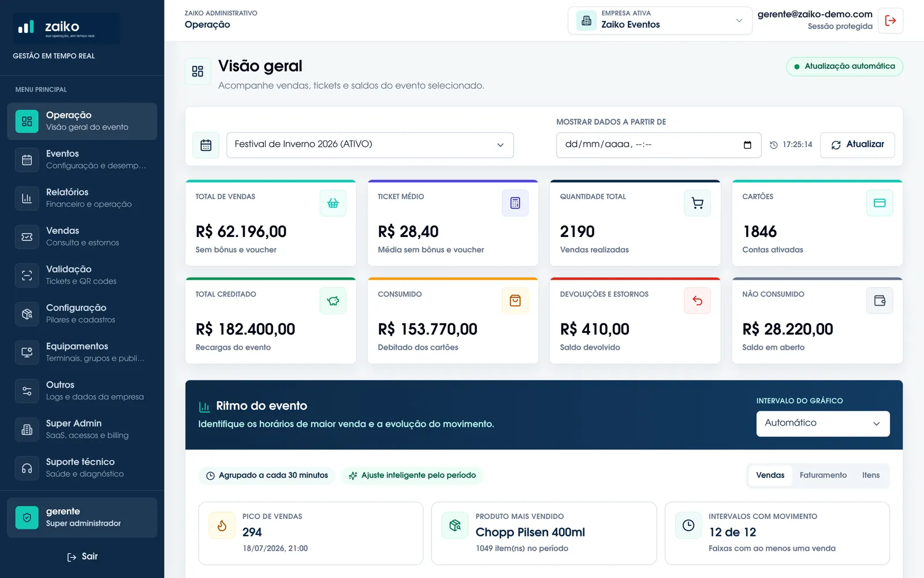This screenshot has width=924, height=578.
Task: Click the logout icon beside the email
Action: point(891,21)
